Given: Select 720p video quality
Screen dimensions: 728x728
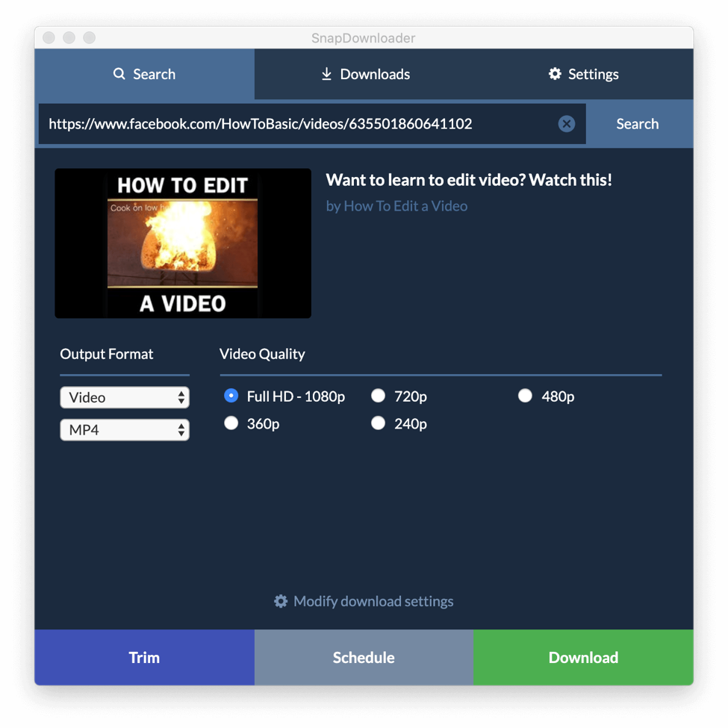Looking at the screenshot, I should [x=379, y=396].
